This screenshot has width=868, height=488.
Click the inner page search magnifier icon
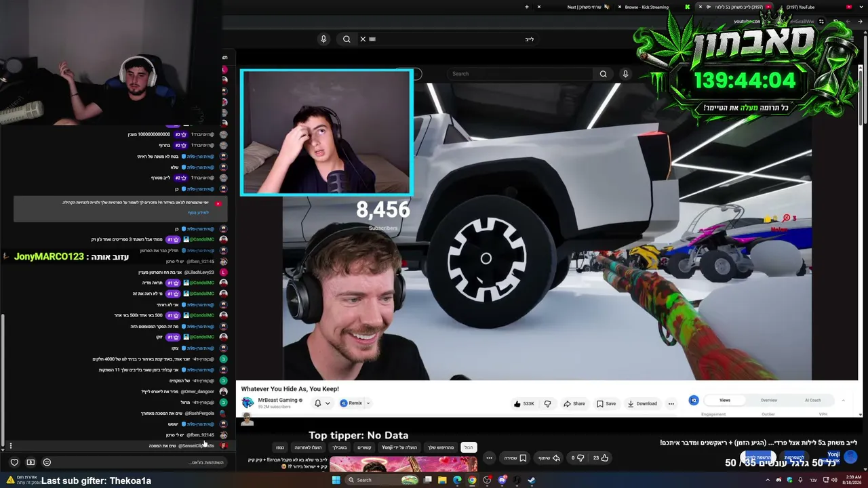coord(603,74)
